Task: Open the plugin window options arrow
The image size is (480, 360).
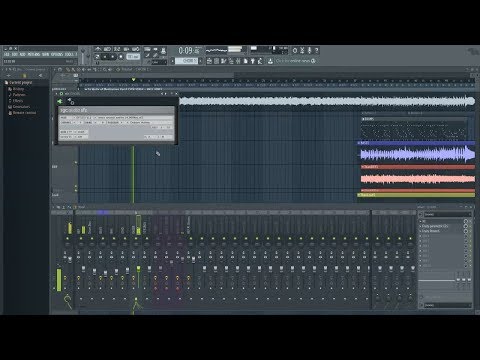Action: 57,94
